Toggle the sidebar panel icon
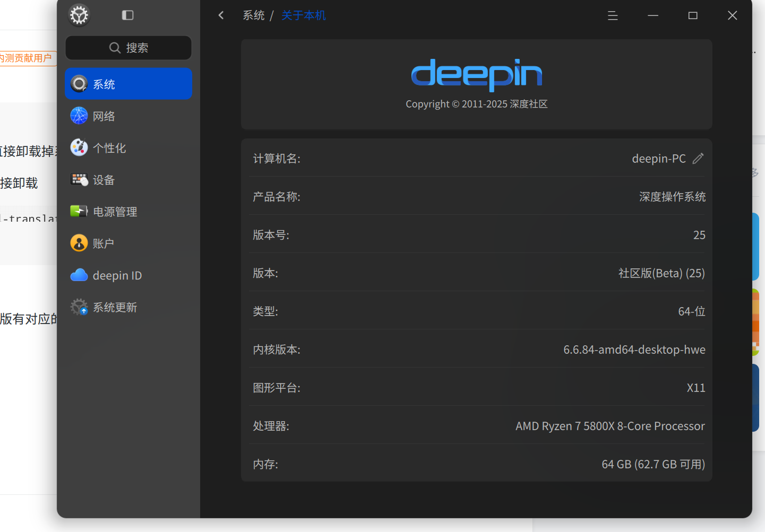The height and width of the screenshot is (532, 765). point(127,15)
